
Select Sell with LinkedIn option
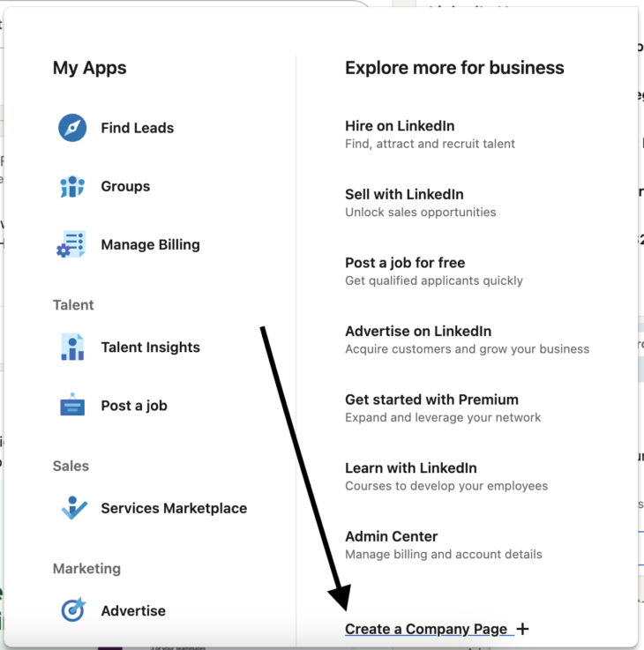[x=404, y=194]
